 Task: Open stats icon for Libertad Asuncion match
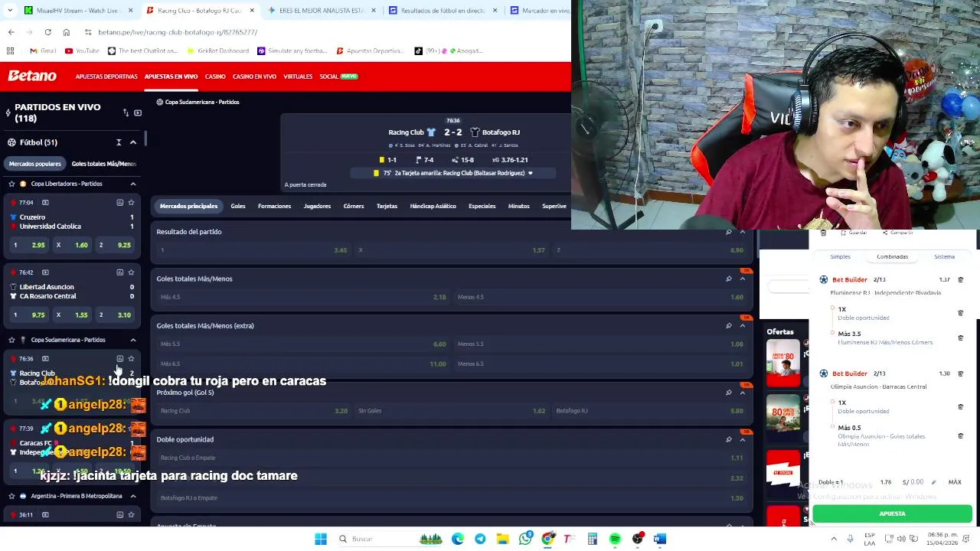click(119, 272)
